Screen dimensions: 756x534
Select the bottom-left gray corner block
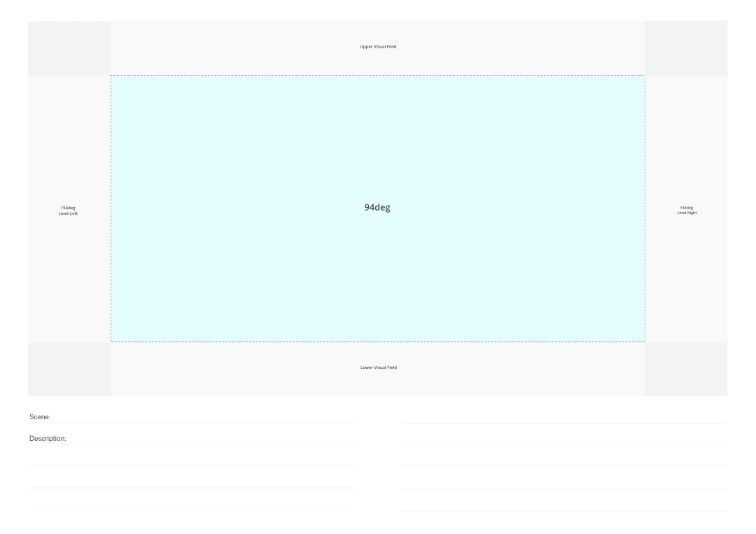click(x=69, y=367)
